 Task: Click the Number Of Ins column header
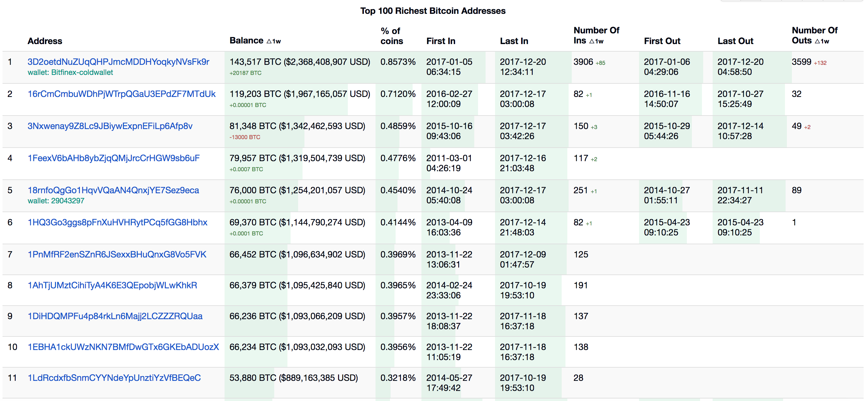(x=596, y=36)
